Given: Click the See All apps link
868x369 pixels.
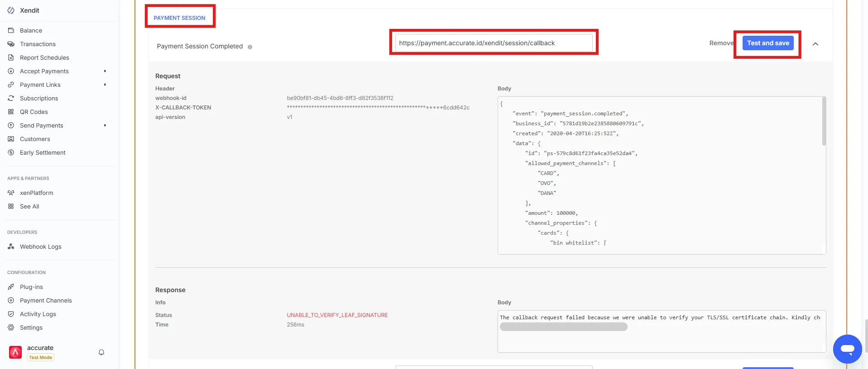Looking at the screenshot, I should (x=29, y=206).
